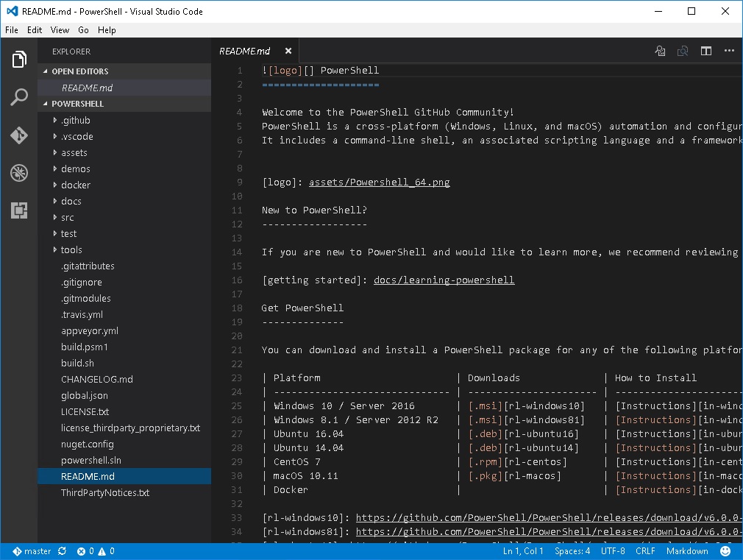Open the LICENSE.txt file
743x560 pixels.
coord(124,411)
